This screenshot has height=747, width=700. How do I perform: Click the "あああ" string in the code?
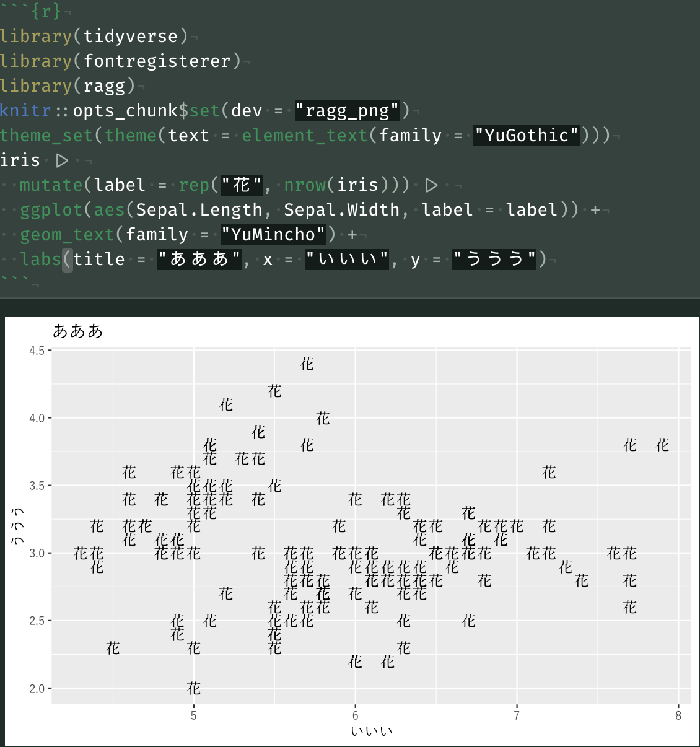pos(199,259)
